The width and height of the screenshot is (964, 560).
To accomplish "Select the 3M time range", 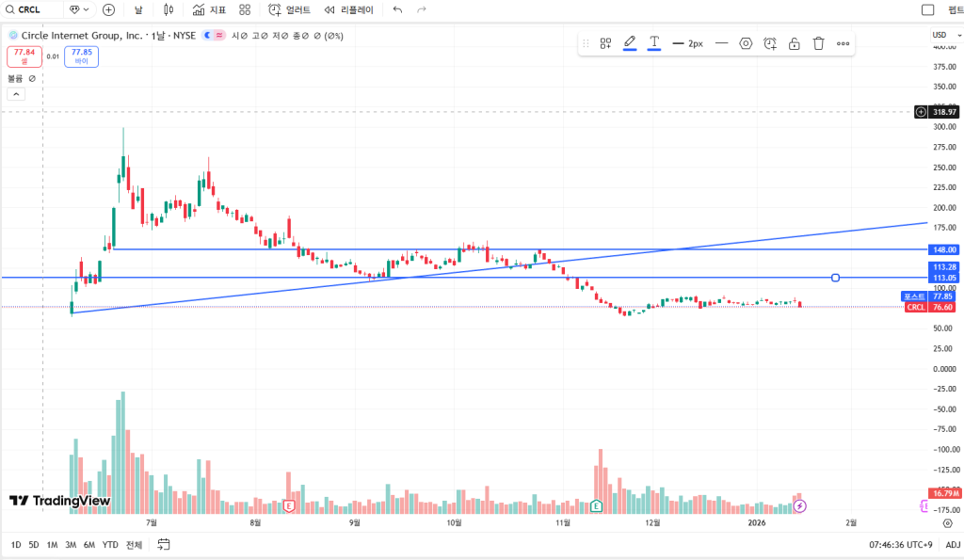I will (x=71, y=544).
